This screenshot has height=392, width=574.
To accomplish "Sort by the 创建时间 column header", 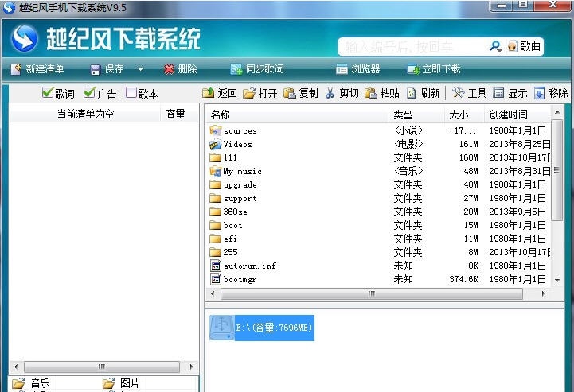I will (517, 114).
